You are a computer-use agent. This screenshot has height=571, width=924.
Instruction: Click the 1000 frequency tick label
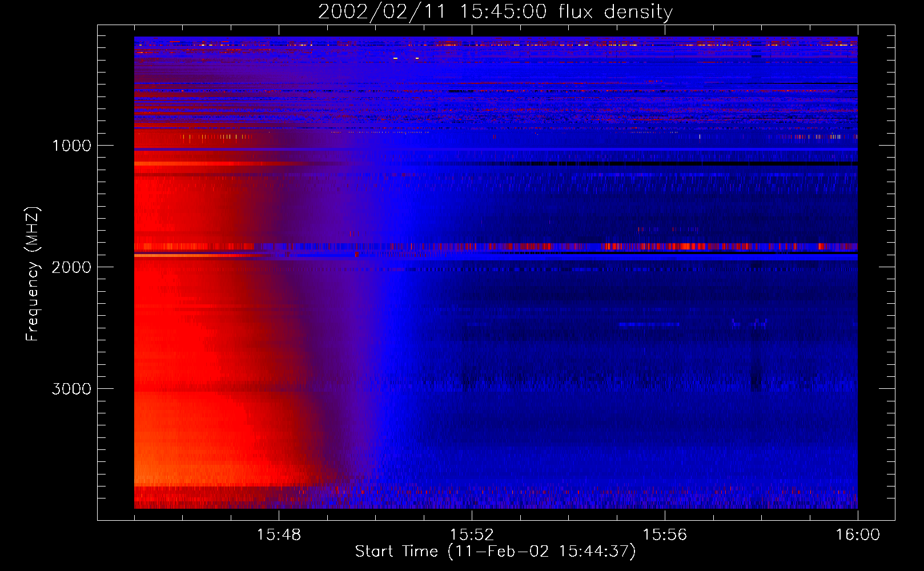click(x=71, y=146)
